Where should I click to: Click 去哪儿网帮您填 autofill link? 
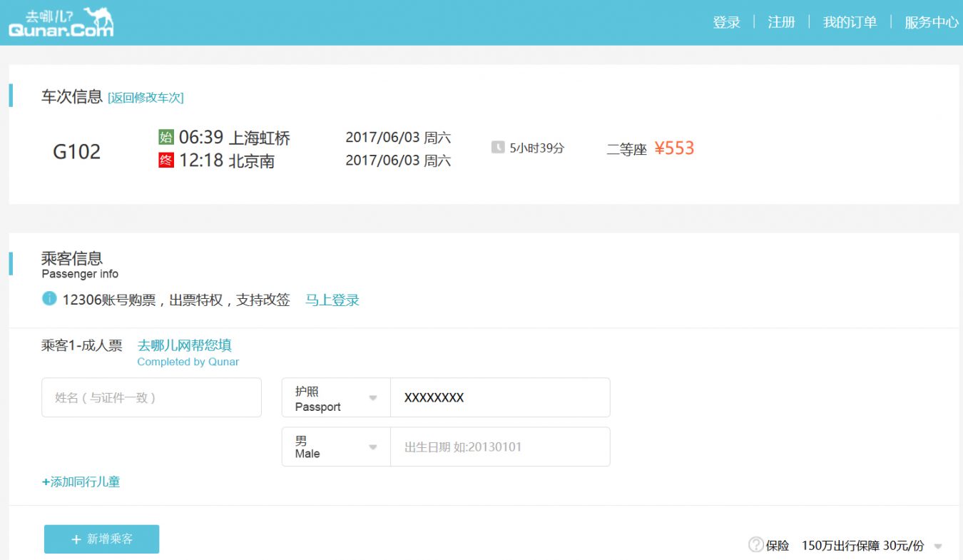click(184, 345)
